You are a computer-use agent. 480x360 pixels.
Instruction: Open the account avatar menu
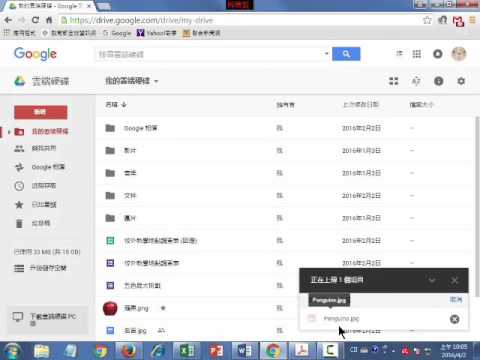tap(459, 54)
